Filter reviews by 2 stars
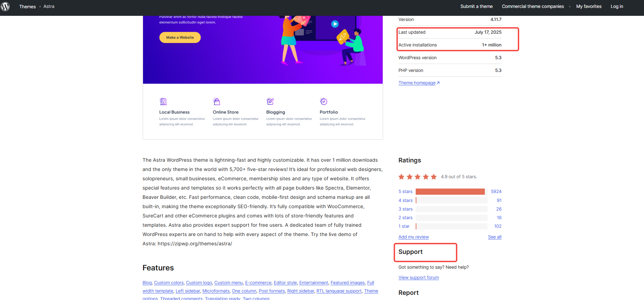The image size is (644, 300). 405,218
